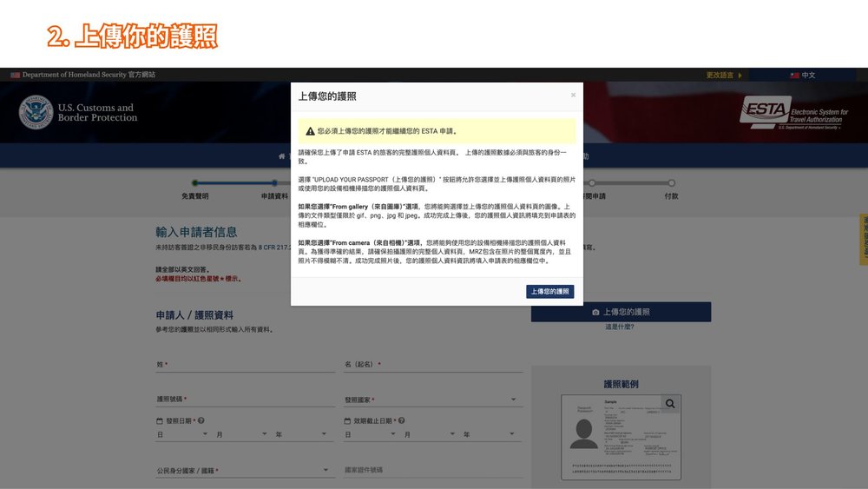Viewport: 868px width, 489px height.
Task: Open the 更改語言 language menu
Action: pos(724,75)
